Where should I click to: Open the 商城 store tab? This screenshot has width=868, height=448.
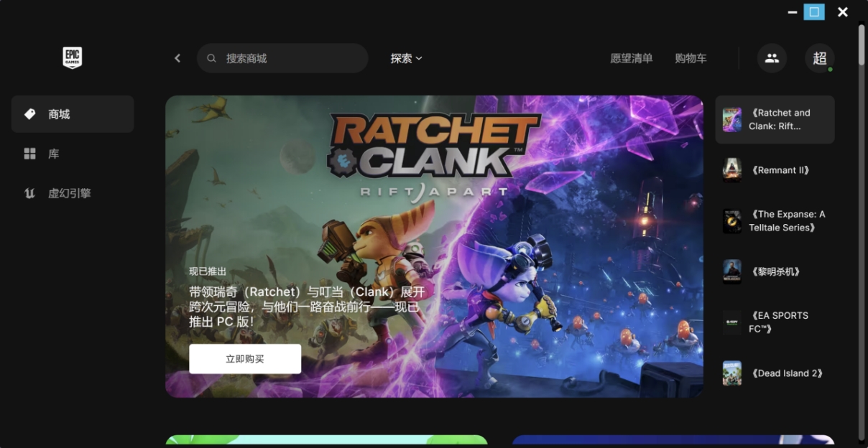(x=73, y=114)
